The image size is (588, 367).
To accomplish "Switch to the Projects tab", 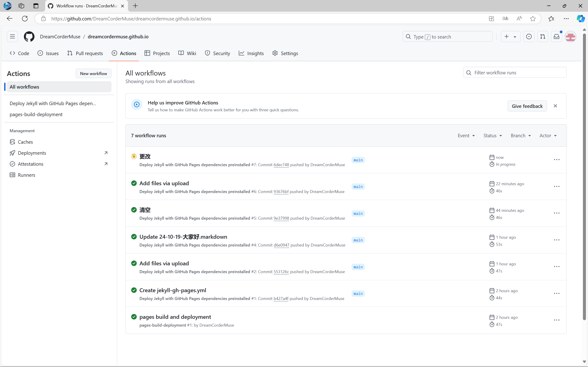I will 157,53.
